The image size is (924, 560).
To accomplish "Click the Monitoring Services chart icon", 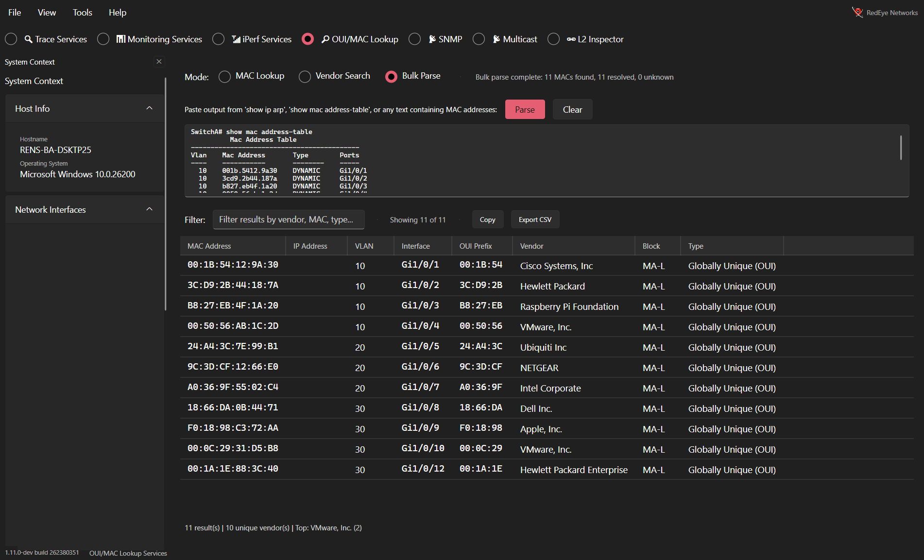I will click(120, 39).
